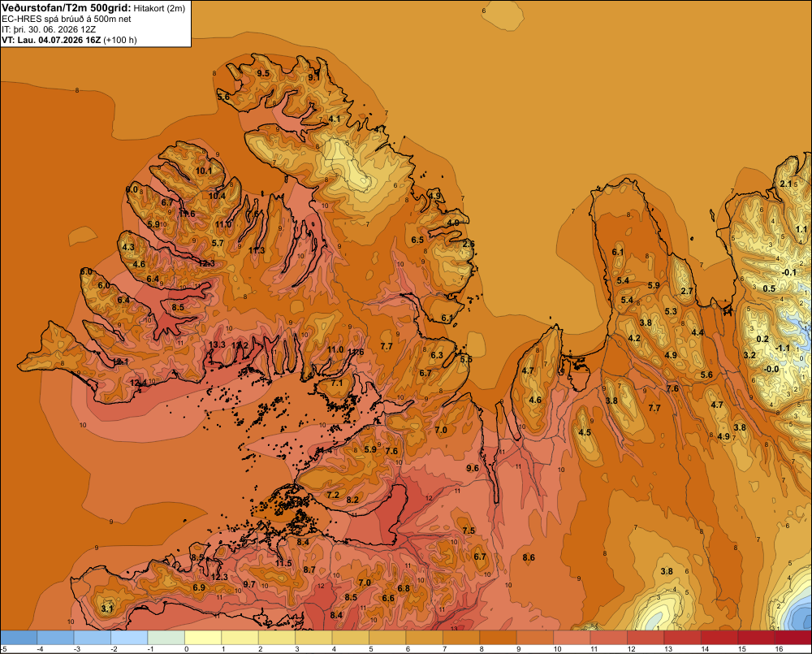Click the -1.1 temperature label in the east
This screenshot has height=654, width=812.
(784, 348)
